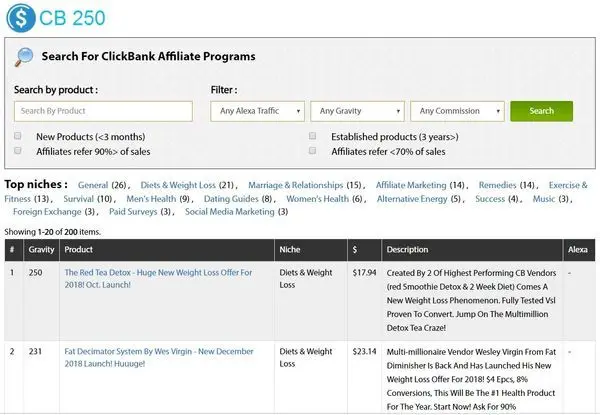Check Affiliates refer 90%> of sales
The width and height of the screenshot is (600, 415).
[18, 151]
